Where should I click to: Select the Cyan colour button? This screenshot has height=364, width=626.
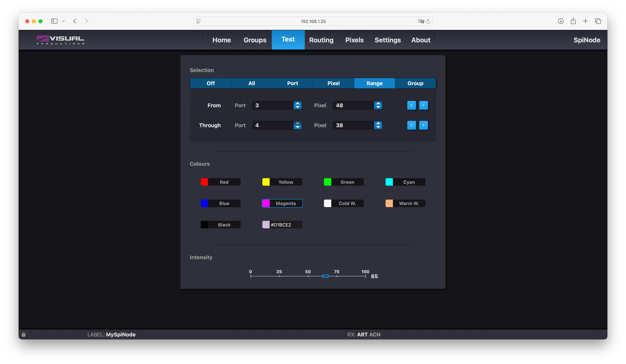coord(405,182)
